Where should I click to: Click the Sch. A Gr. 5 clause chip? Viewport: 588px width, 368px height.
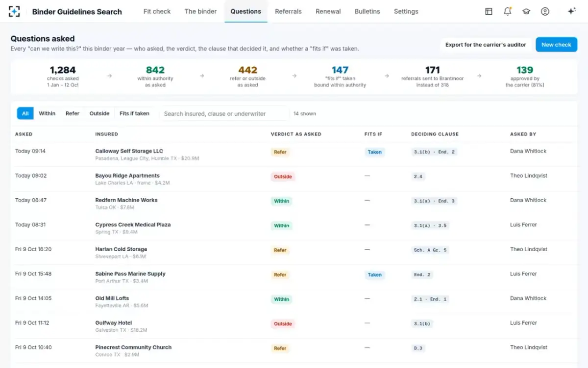[x=430, y=250]
